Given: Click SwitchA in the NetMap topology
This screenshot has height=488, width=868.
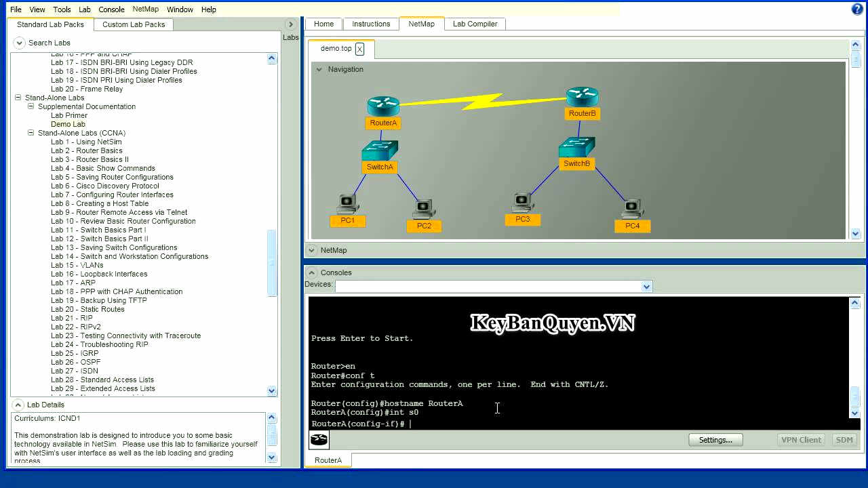Looking at the screenshot, I should (380, 149).
